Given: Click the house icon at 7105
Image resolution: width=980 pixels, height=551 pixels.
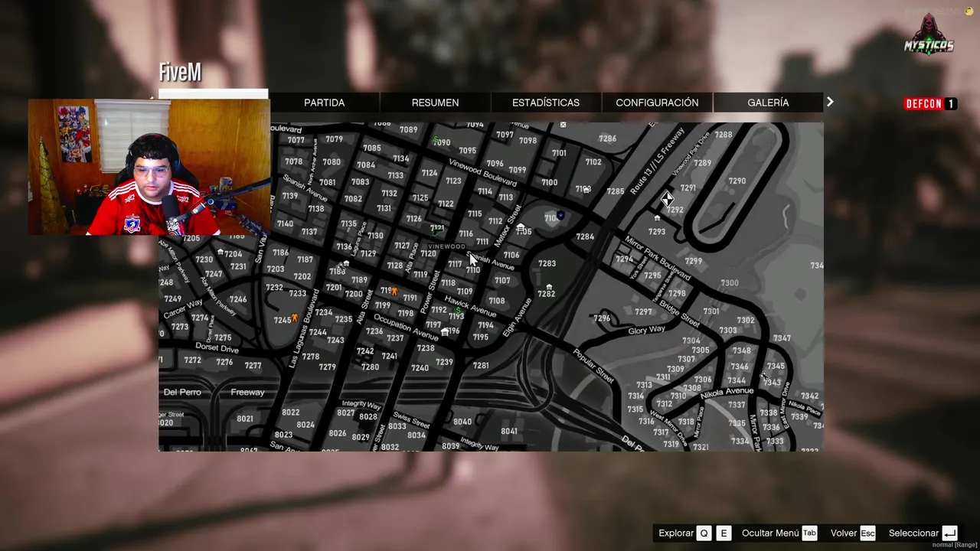Looking at the screenshot, I should 521,228.
